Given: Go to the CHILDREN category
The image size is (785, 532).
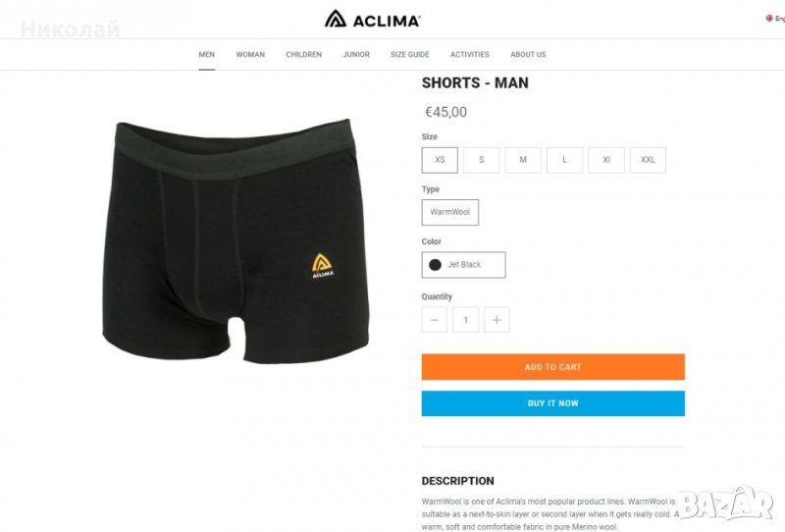Looking at the screenshot, I should (x=304, y=55).
